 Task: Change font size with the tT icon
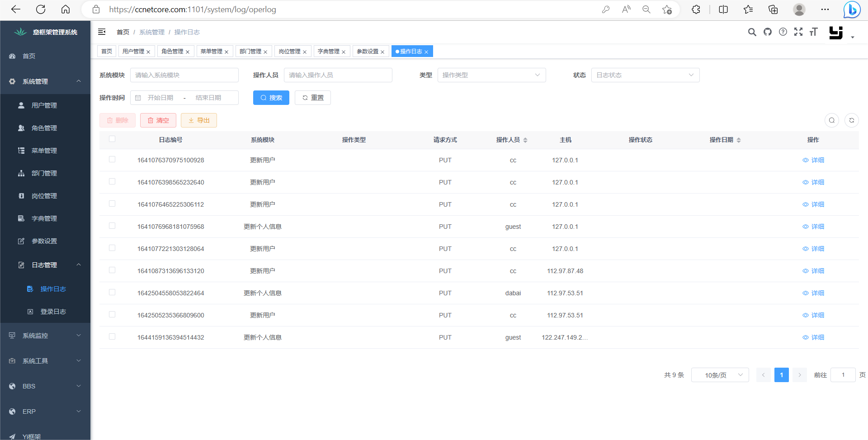click(x=814, y=32)
